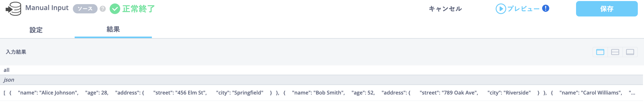Switch to the 設定 tab
The height and width of the screenshot is (103, 644).
coord(36,30)
